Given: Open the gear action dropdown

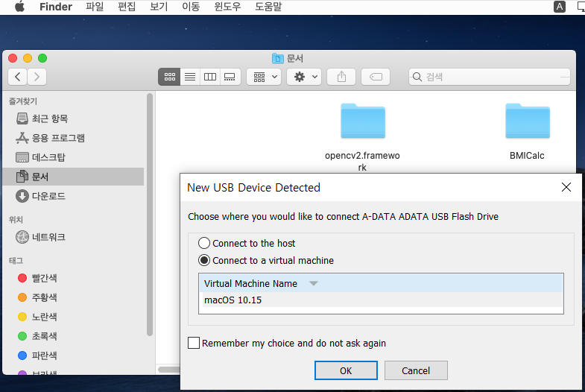Looking at the screenshot, I should (304, 77).
